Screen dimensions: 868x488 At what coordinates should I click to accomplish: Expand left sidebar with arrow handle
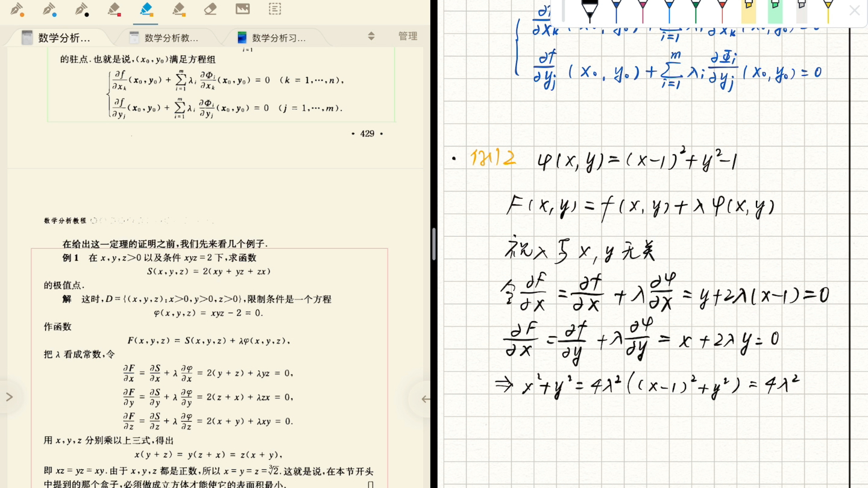[x=9, y=397]
